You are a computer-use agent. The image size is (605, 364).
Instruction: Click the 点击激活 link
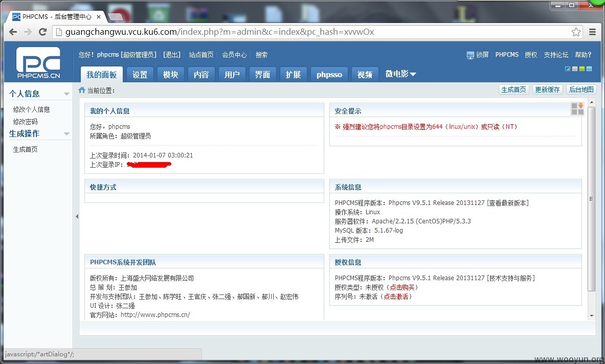point(396,297)
